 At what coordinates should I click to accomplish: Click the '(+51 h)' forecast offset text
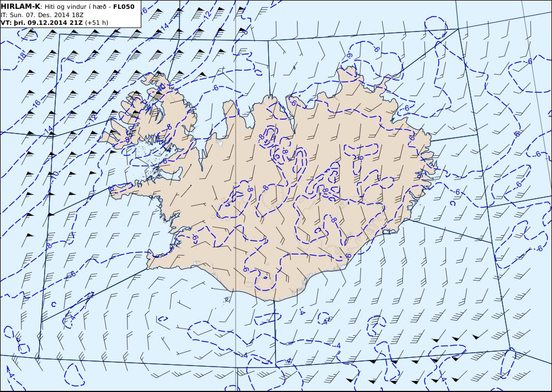[97, 23]
